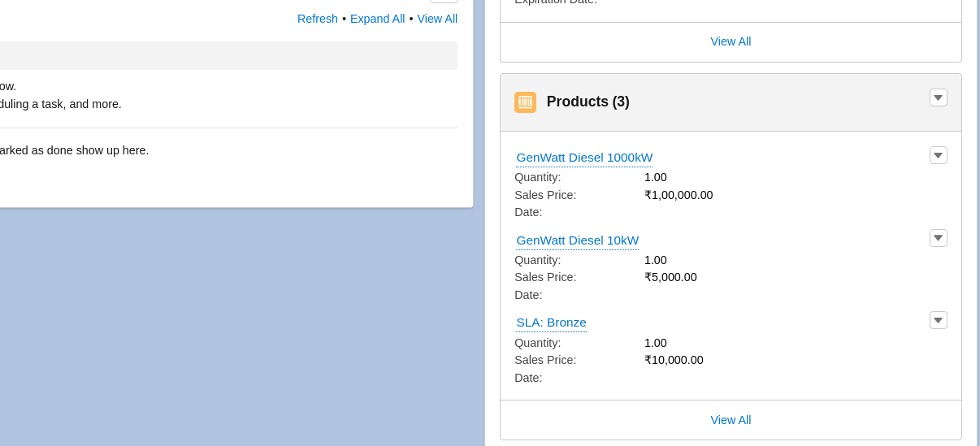Click the ₹5,000.00 sales price value
980x446 pixels.
pyautogui.click(x=670, y=277)
